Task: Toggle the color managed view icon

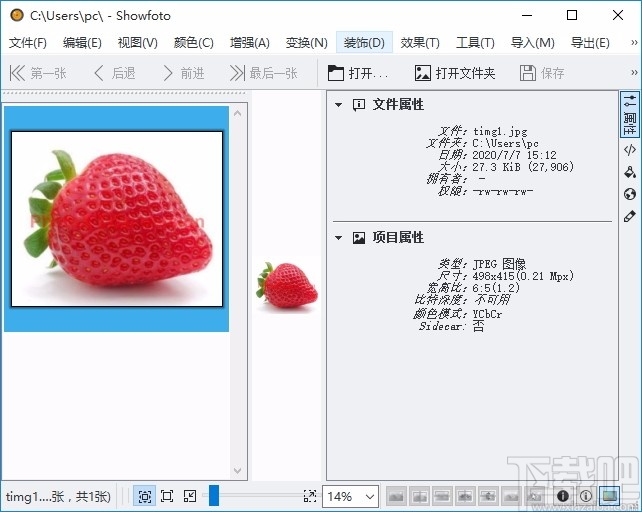Action: pos(609,496)
